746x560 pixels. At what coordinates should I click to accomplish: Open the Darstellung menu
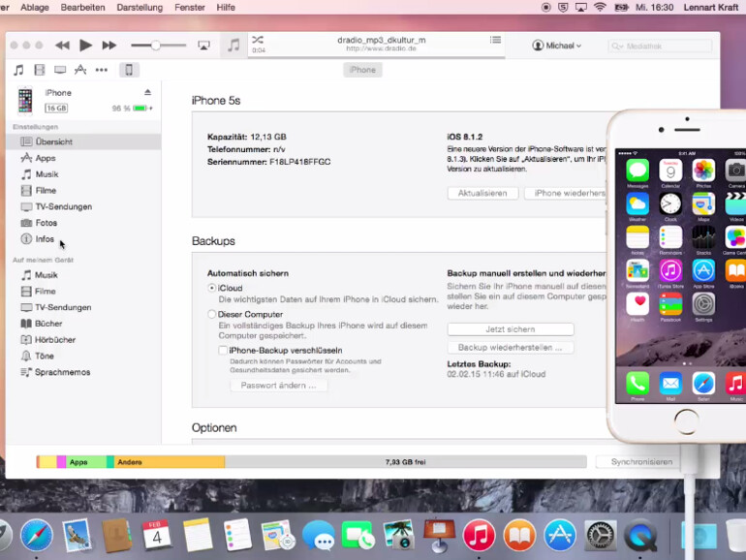tap(140, 8)
